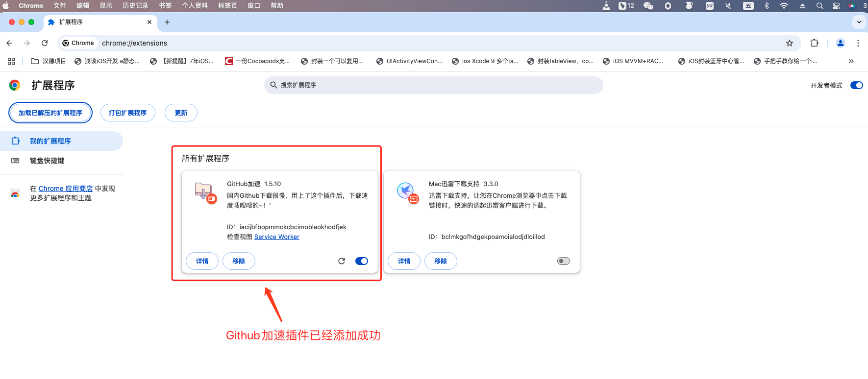Disable the GitHub加速 extension toggle

point(362,261)
